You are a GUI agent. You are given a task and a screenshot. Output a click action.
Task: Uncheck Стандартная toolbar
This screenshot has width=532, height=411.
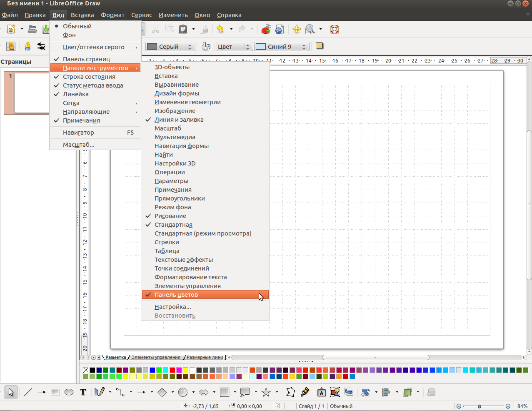tap(205, 225)
